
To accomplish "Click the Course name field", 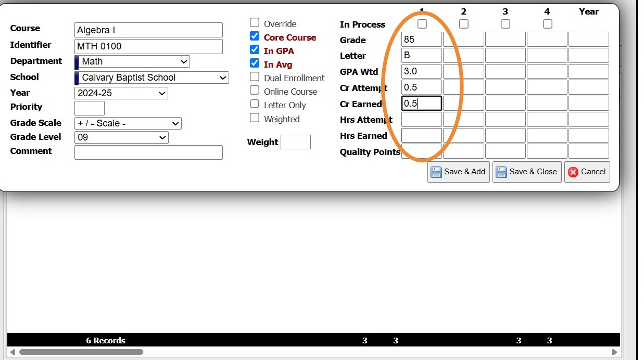I will 148,30.
